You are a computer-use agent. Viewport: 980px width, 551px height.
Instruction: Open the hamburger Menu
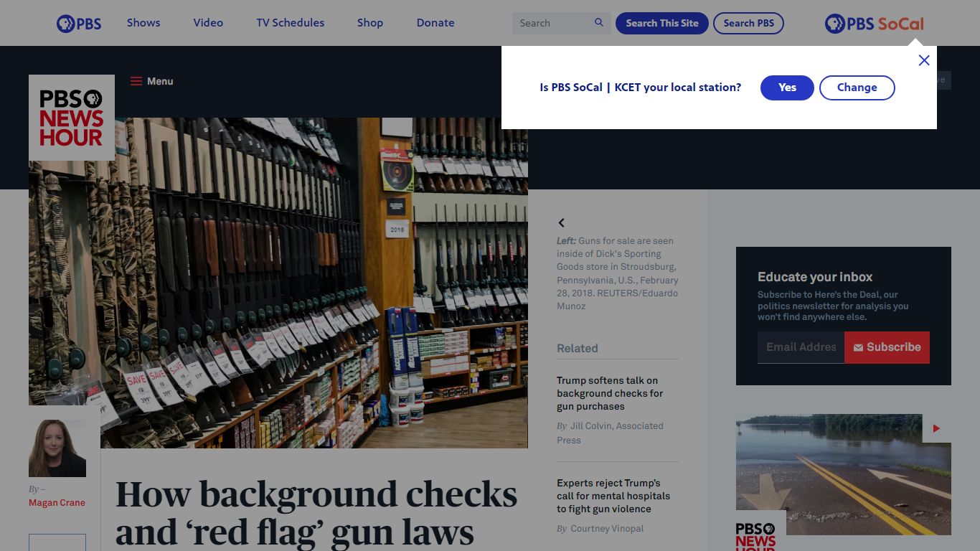pyautogui.click(x=151, y=81)
